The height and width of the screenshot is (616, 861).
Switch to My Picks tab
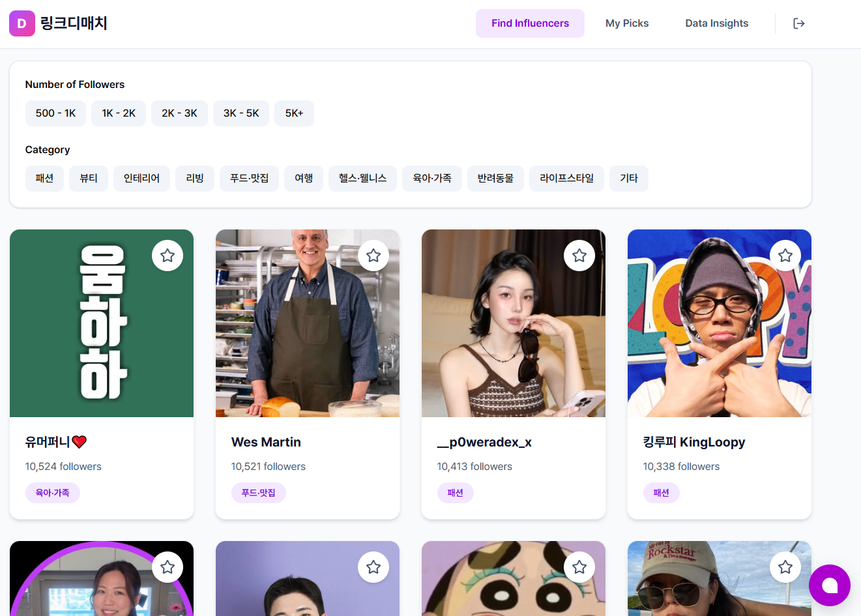(x=627, y=23)
